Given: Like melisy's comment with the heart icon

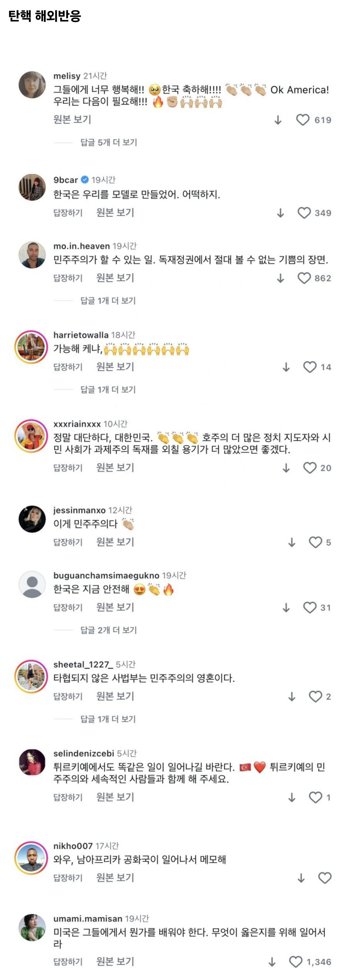Looking at the screenshot, I should (303, 120).
